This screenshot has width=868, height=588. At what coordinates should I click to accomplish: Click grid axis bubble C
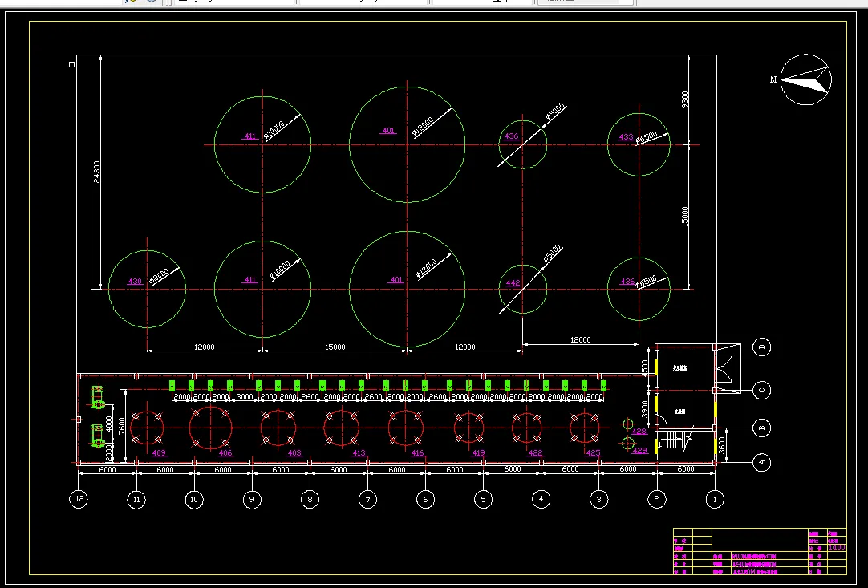point(762,391)
